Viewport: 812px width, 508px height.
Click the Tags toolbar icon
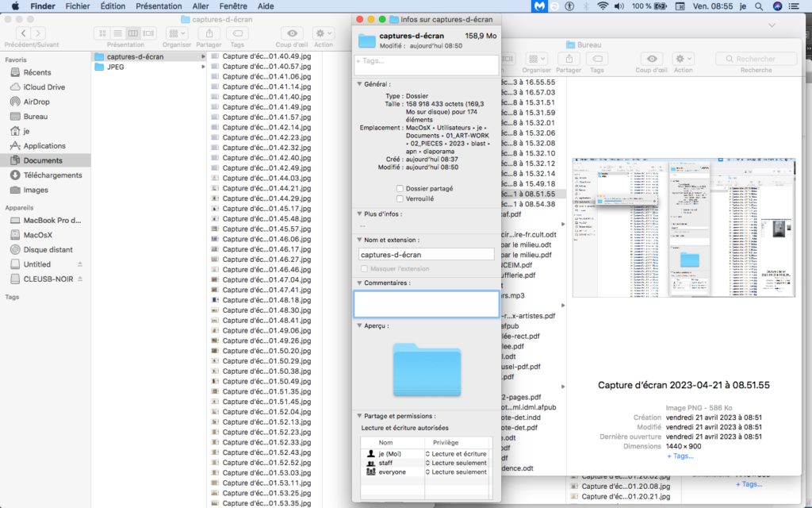tap(236, 33)
